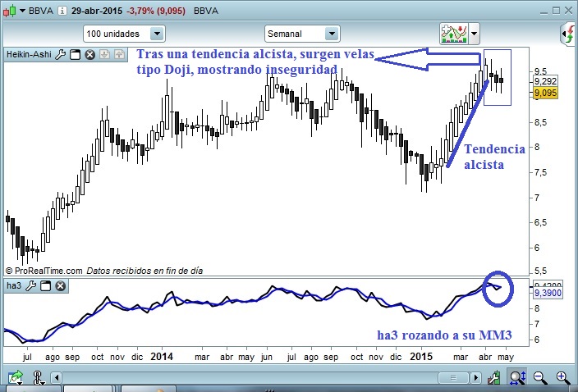This screenshot has width=578, height=392.
Task: Open the 100 unidades dropdown
Action: 157,34
